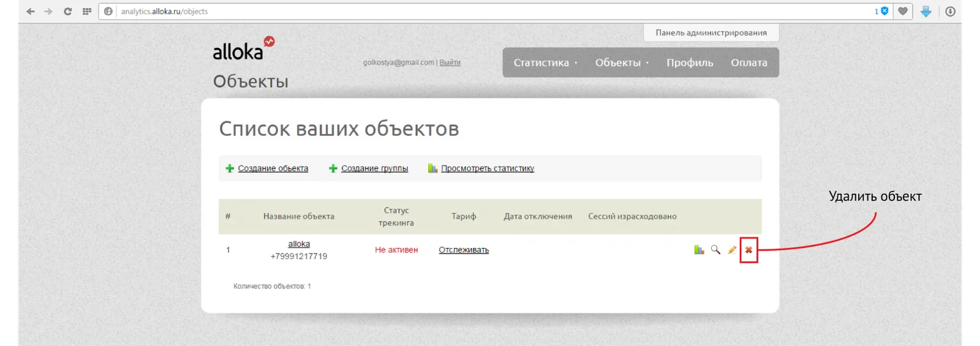Click the Создание объекта link
The image size is (980, 346).
273,168
